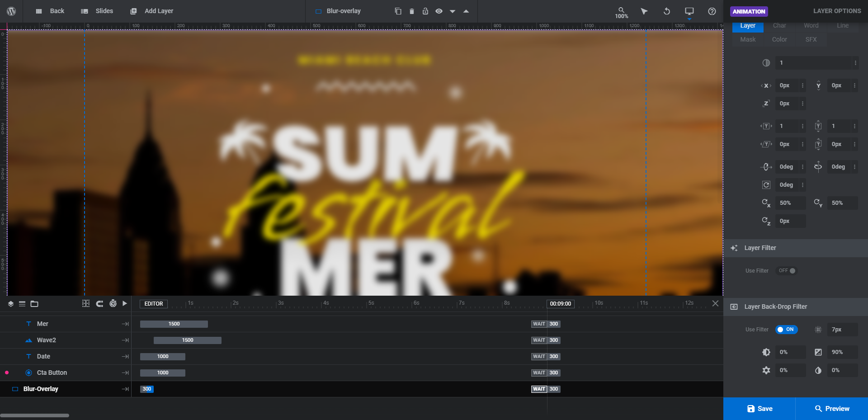Switch to the Word animation tab

811,26
